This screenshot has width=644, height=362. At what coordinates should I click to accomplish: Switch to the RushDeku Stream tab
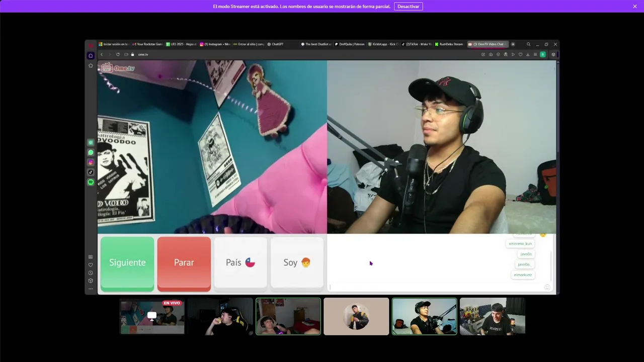pyautogui.click(x=449, y=44)
